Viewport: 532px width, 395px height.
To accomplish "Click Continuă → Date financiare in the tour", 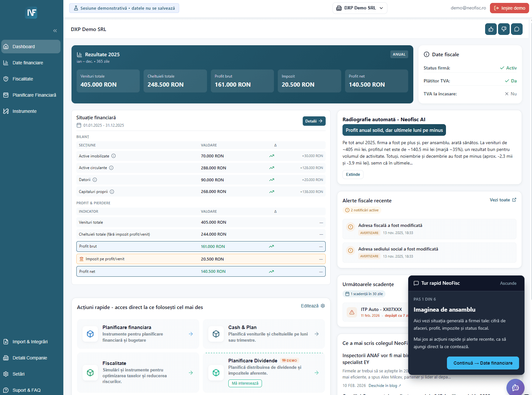I will click(x=483, y=363).
